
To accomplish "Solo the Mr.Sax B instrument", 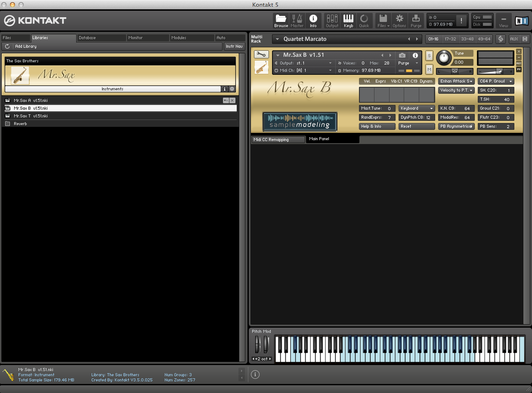I will (429, 55).
